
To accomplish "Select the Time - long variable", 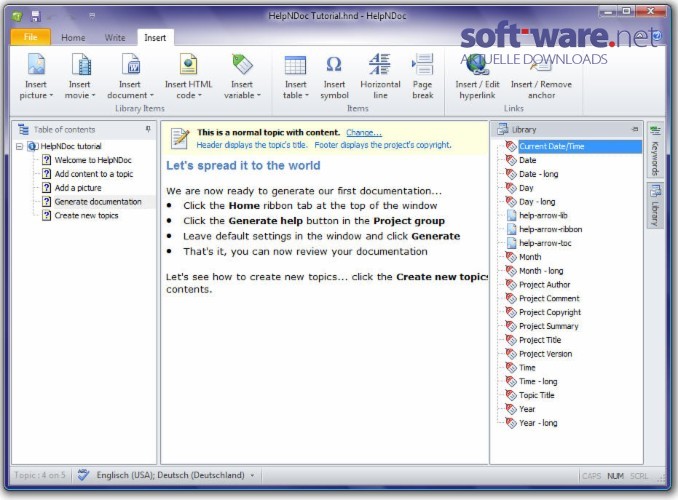I will [538, 381].
